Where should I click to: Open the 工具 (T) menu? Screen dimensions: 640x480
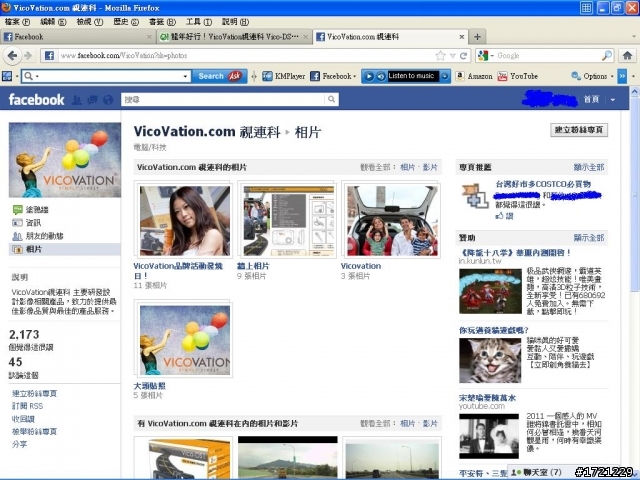[x=199, y=22]
